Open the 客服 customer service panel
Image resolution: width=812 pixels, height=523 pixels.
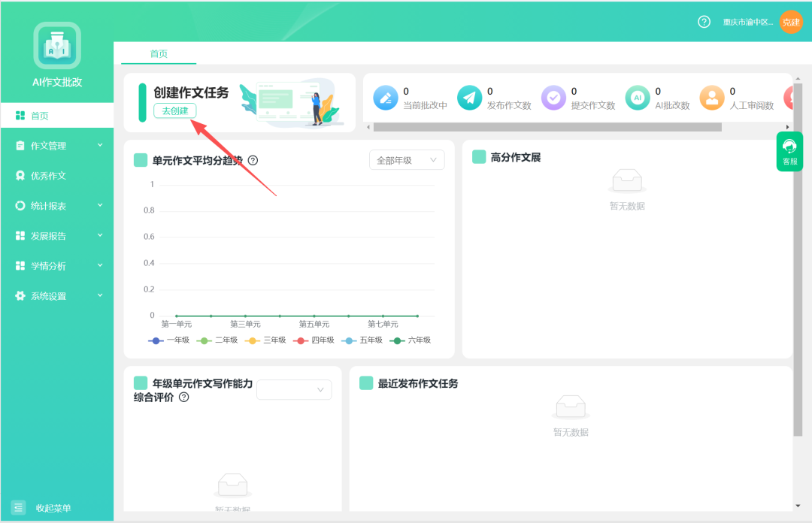pyautogui.click(x=789, y=150)
